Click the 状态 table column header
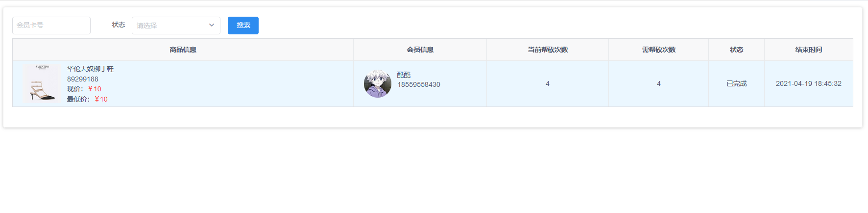 coord(736,50)
